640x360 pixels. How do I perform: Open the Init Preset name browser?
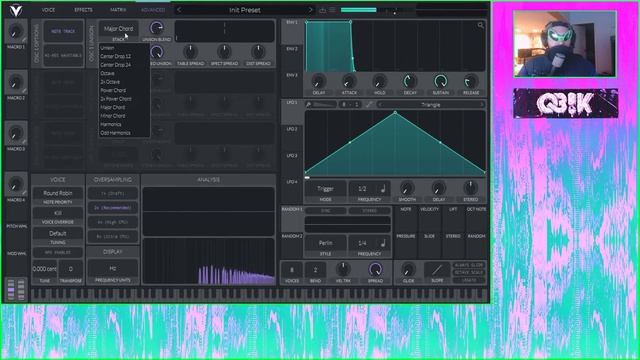pos(244,10)
